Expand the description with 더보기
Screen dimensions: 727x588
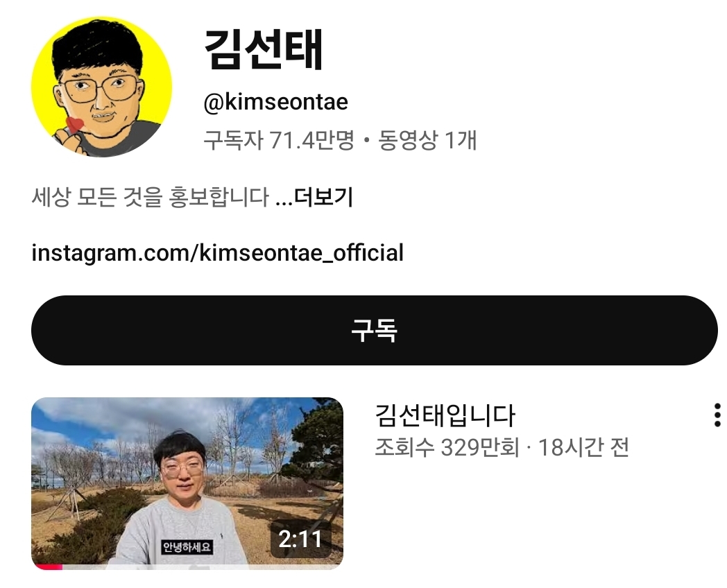pyautogui.click(x=324, y=197)
